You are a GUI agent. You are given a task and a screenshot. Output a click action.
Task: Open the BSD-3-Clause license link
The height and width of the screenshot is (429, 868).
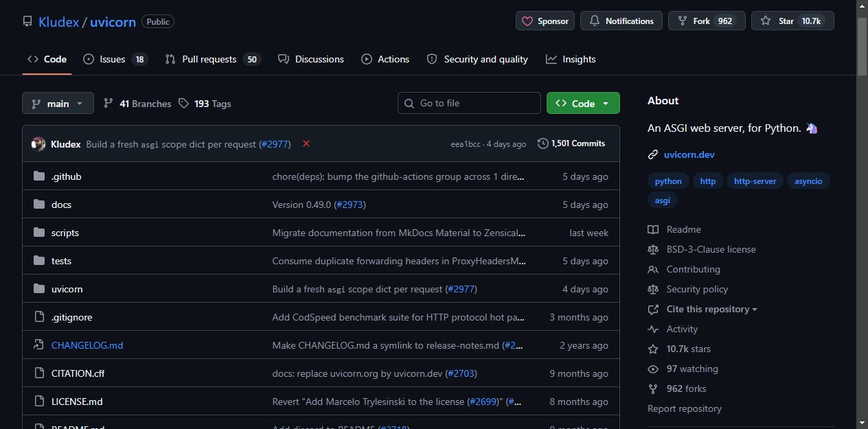pyautogui.click(x=702, y=249)
